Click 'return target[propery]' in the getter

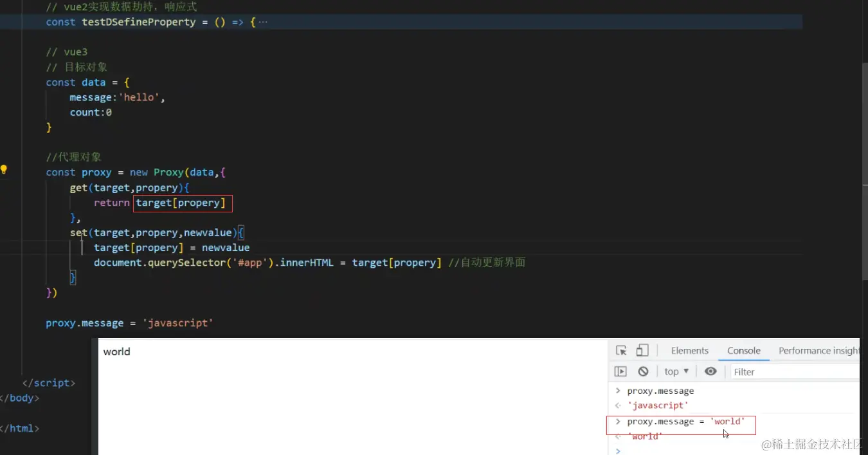[x=160, y=203]
